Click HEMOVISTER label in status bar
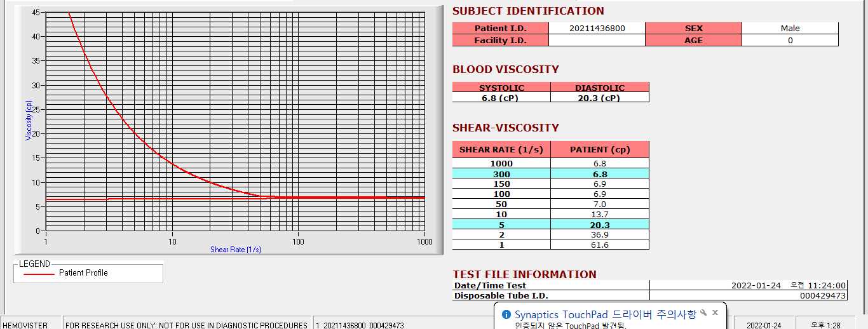Screen dimensions: 868x329 [25, 325]
